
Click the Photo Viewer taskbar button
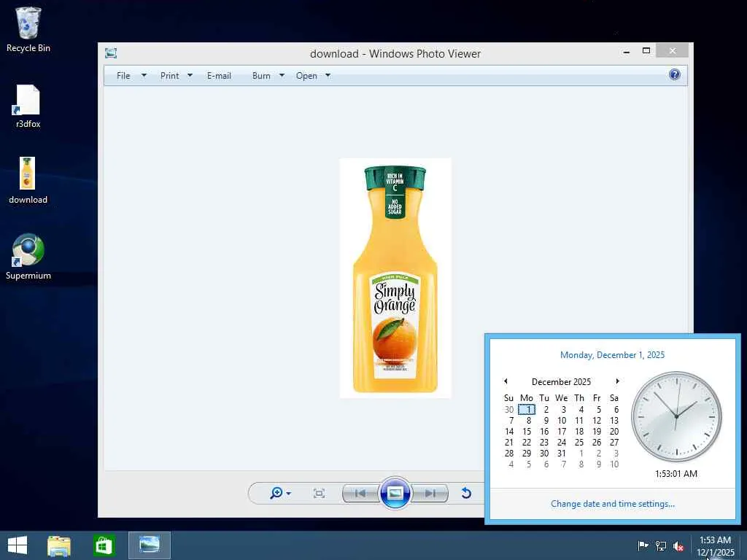point(149,545)
